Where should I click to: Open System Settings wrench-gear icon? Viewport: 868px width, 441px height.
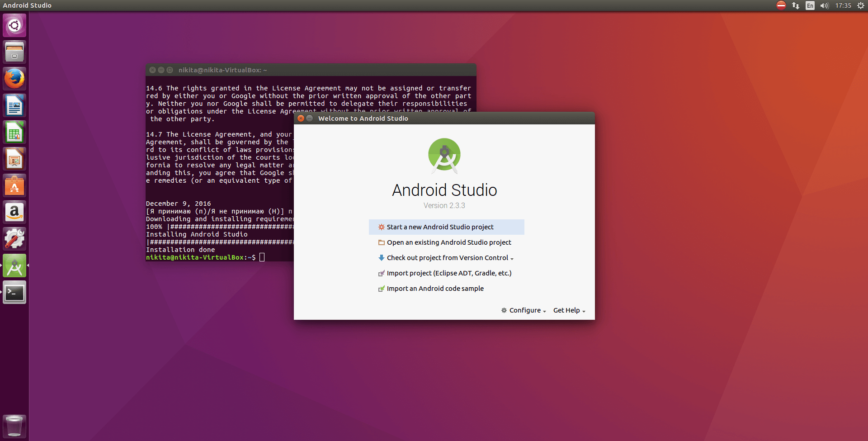point(14,239)
